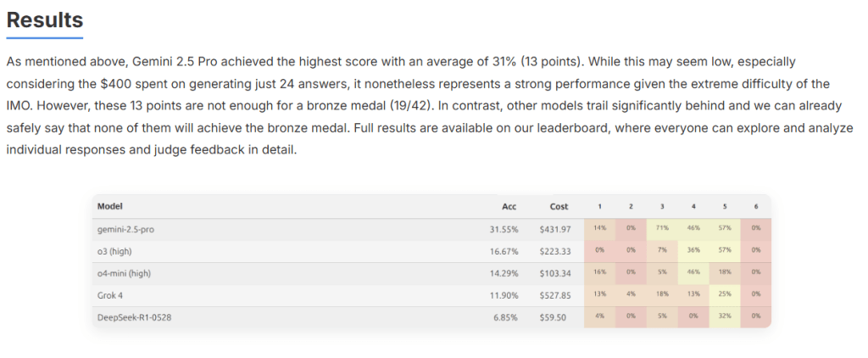Select the o3 (high) model name
The height and width of the screenshot is (358, 868).
[114, 251]
